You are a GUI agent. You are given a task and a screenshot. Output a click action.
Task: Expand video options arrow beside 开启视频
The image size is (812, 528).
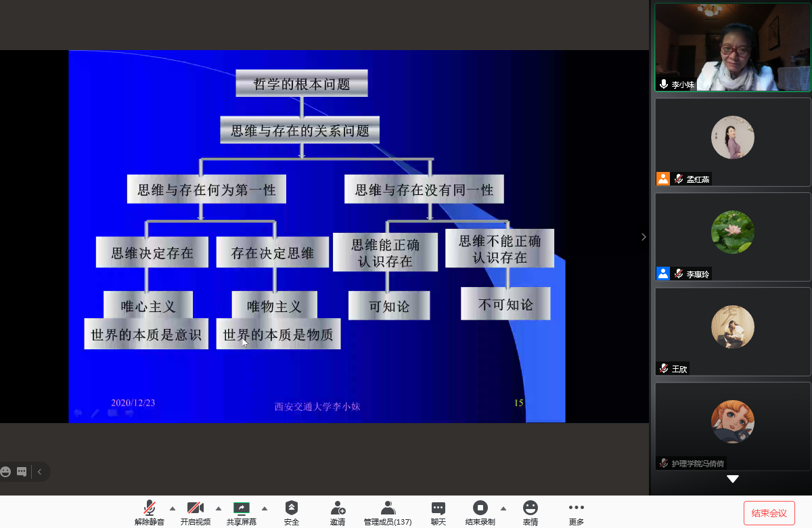tap(219, 508)
